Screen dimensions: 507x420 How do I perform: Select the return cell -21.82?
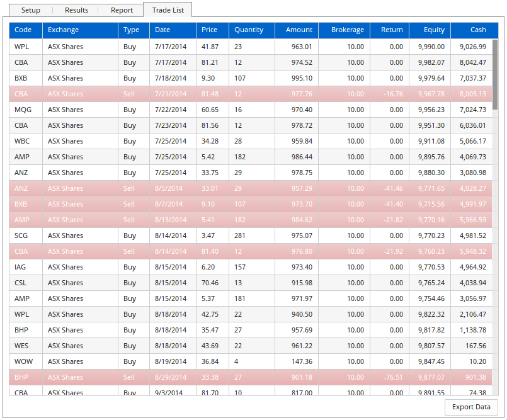[390, 220]
